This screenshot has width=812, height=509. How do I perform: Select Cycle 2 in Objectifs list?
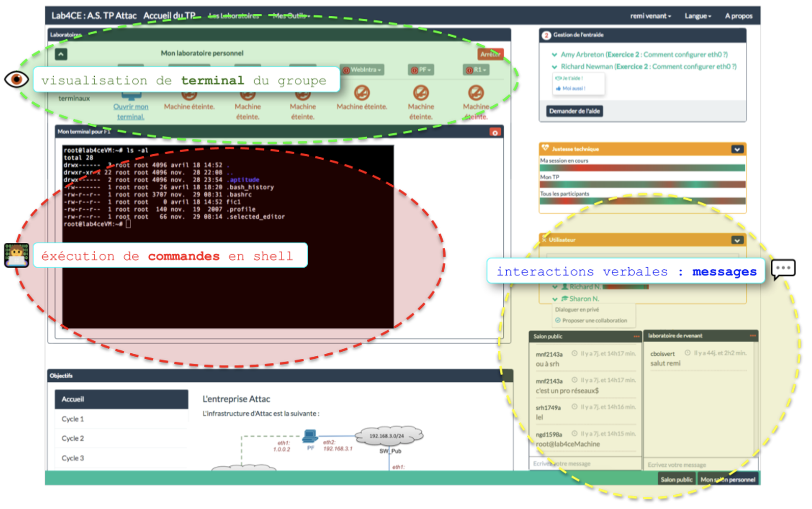coord(73,438)
